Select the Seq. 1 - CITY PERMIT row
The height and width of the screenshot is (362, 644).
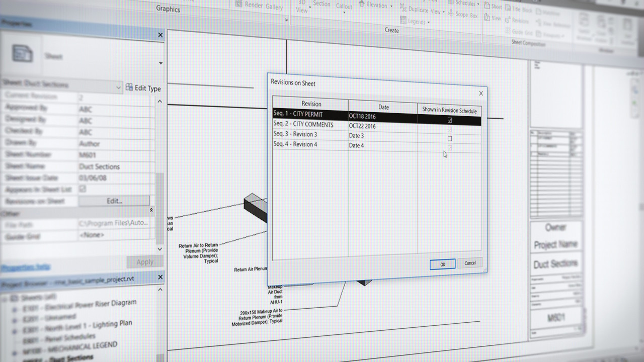point(377,116)
